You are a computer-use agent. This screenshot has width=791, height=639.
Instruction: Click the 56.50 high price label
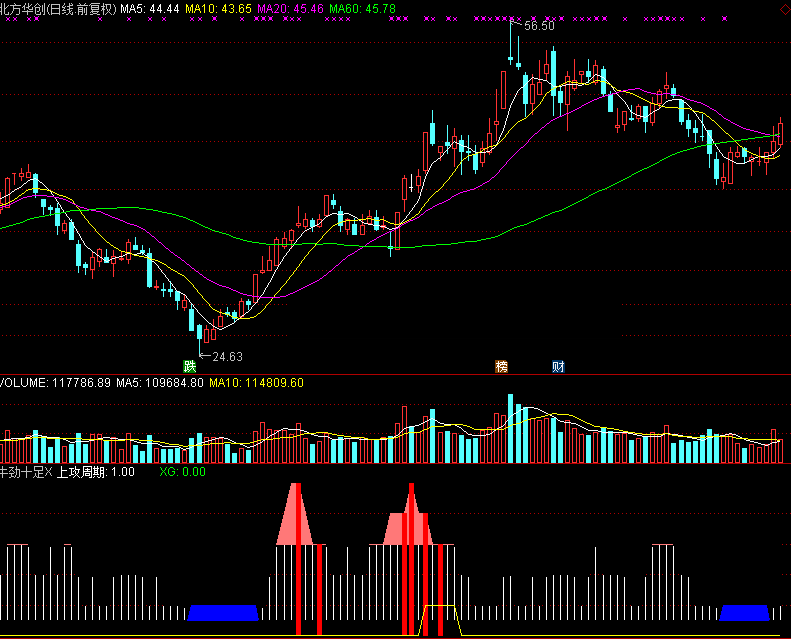click(x=539, y=26)
